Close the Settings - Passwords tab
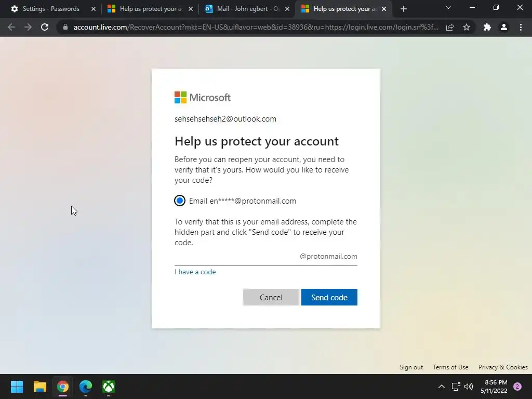The height and width of the screenshot is (399, 532). 94,9
